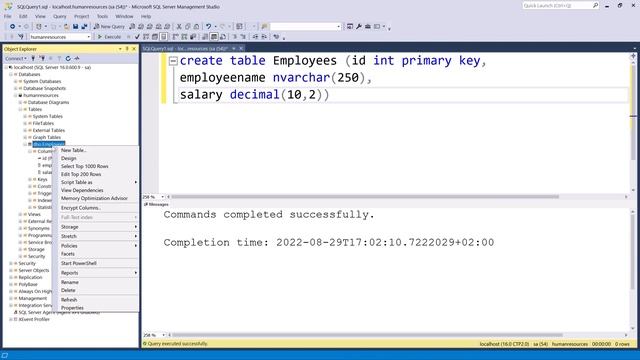Select the XEvent Profiler tree item

(x=34, y=319)
